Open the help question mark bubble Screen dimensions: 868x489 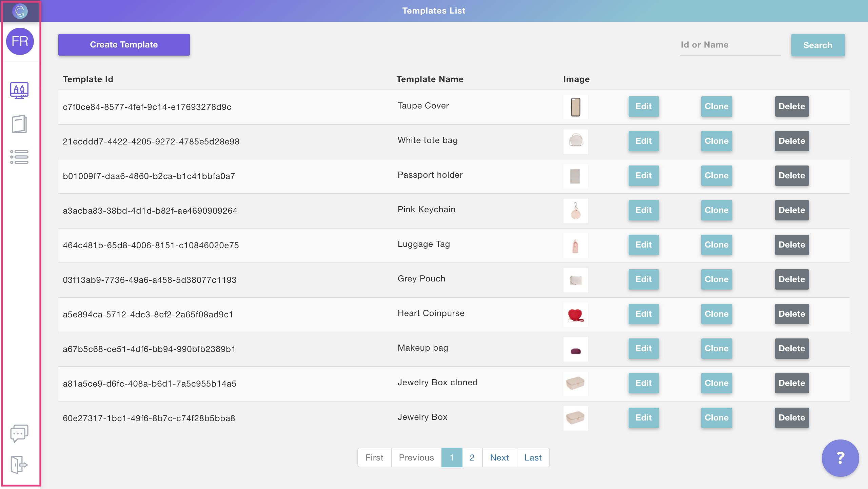pyautogui.click(x=840, y=458)
